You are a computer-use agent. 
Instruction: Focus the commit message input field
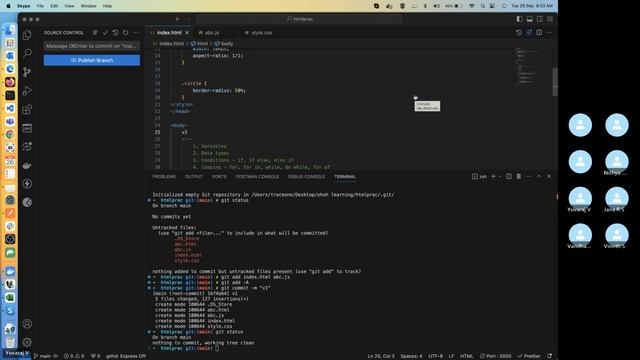92,46
